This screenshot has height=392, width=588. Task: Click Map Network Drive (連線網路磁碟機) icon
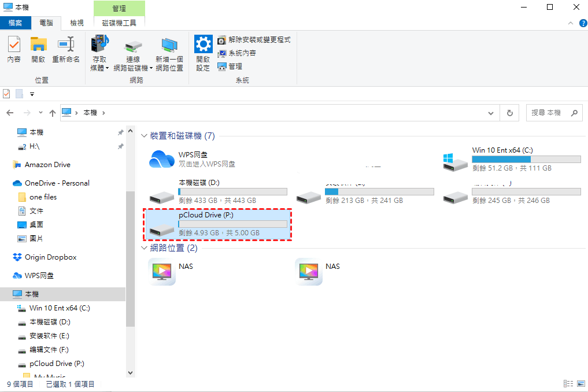(x=133, y=55)
